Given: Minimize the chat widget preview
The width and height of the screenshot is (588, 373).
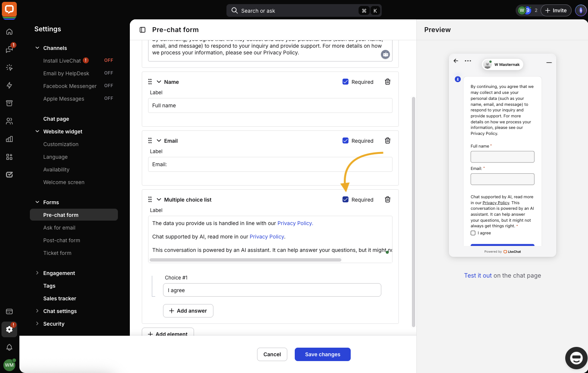Looking at the screenshot, I should [549, 63].
